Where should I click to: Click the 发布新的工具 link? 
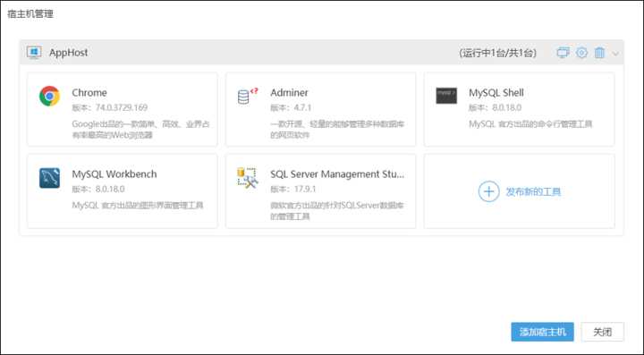tap(533, 191)
